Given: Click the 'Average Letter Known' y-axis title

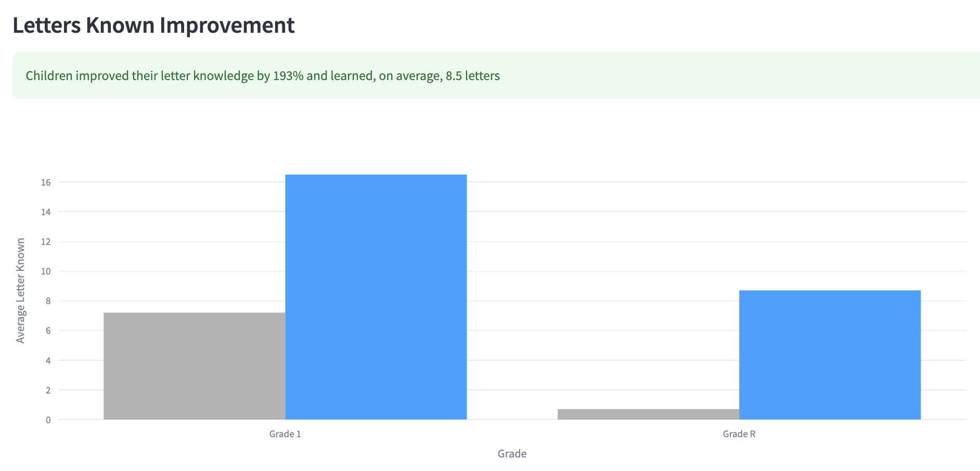Looking at the screenshot, I should click(x=20, y=291).
